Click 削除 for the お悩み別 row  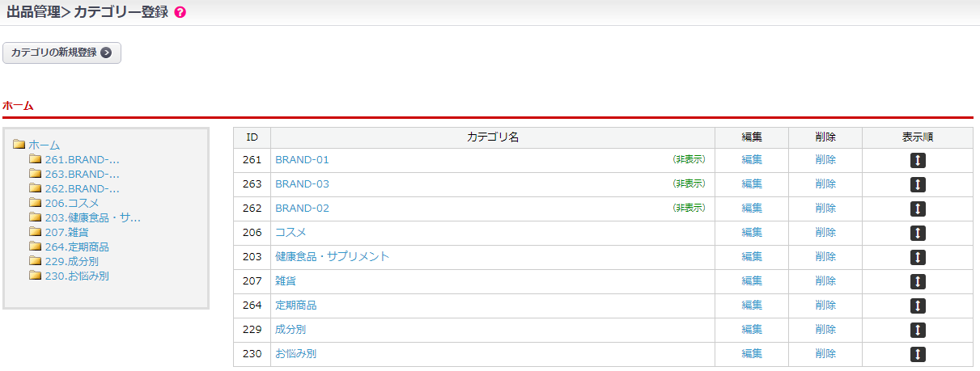825,354
